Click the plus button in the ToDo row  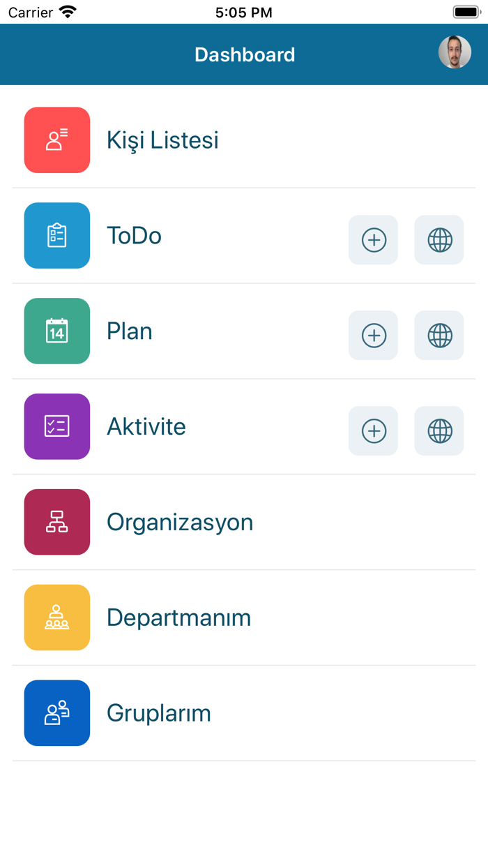coord(373,240)
